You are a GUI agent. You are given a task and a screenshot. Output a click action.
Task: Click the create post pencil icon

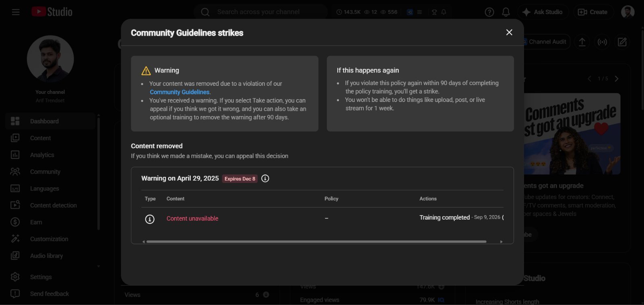[622, 42]
